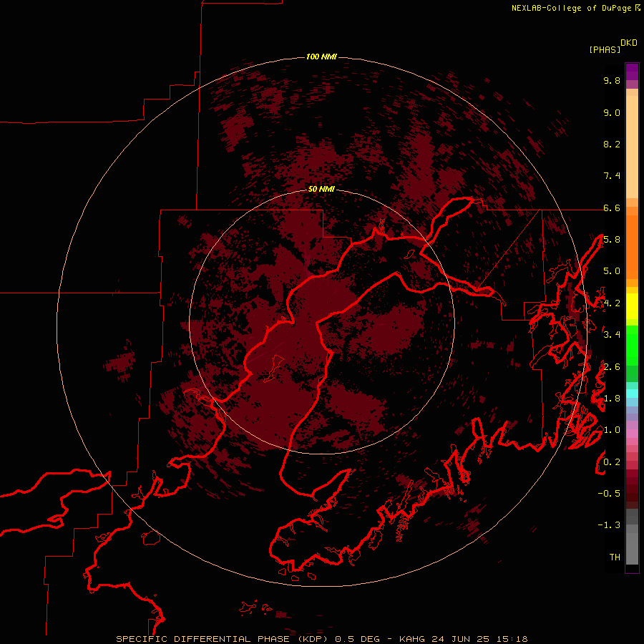Select the bright green swatch in the color bar
644x644 pixels.
pyautogui.click(x=632, y=345)
